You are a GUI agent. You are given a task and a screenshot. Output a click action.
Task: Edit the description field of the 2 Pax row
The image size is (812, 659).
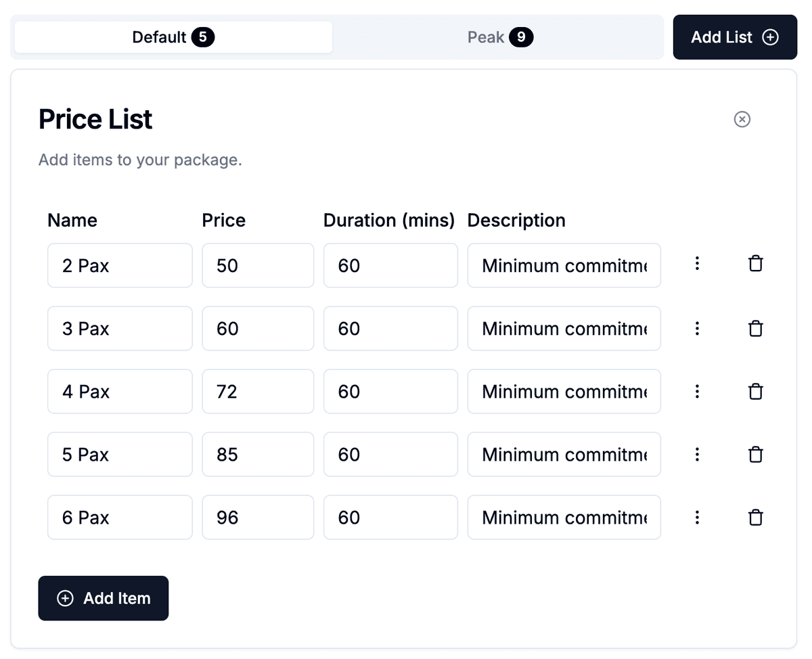(x=564, y=266)
